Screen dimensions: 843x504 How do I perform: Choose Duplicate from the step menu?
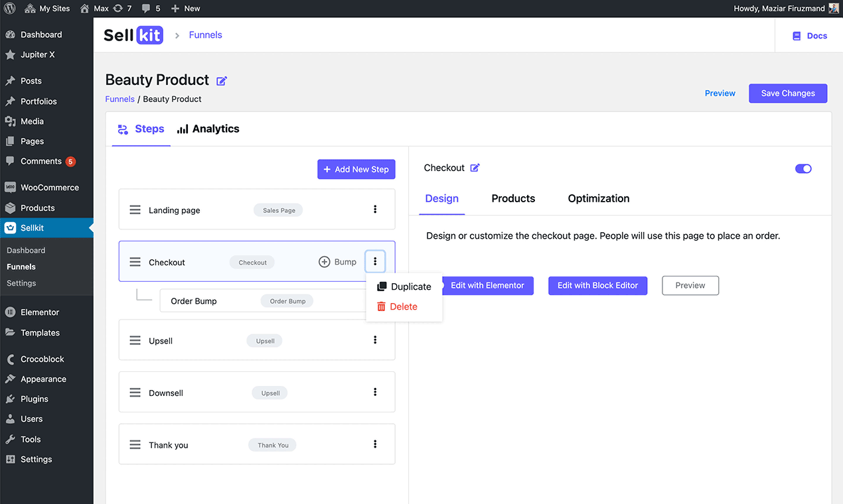404,286
